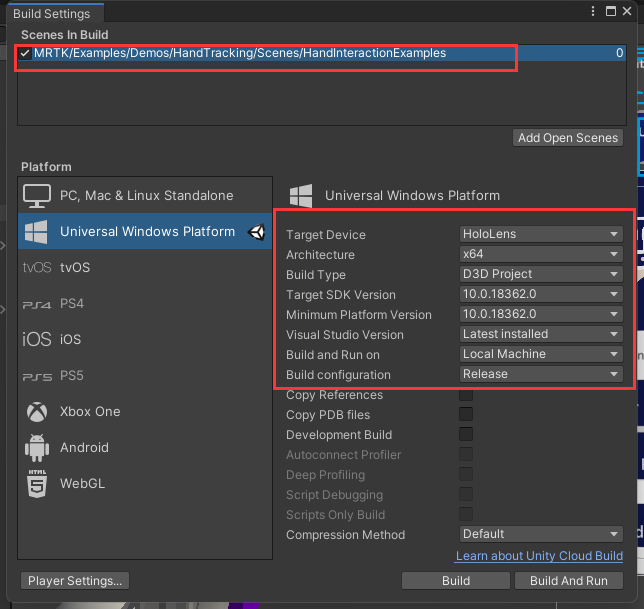
Task: Select the MRTK HandInteractionExamples scene row
Action: point(322,53)
